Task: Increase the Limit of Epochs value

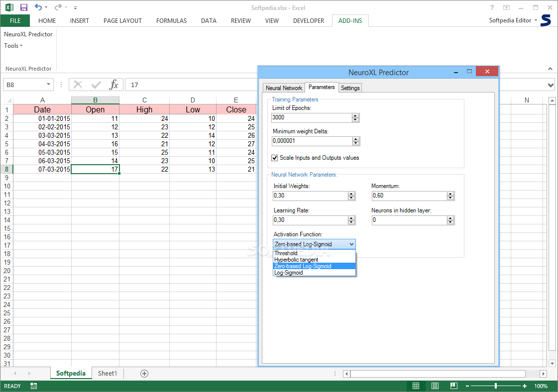Action: click(x=355, y=115)
